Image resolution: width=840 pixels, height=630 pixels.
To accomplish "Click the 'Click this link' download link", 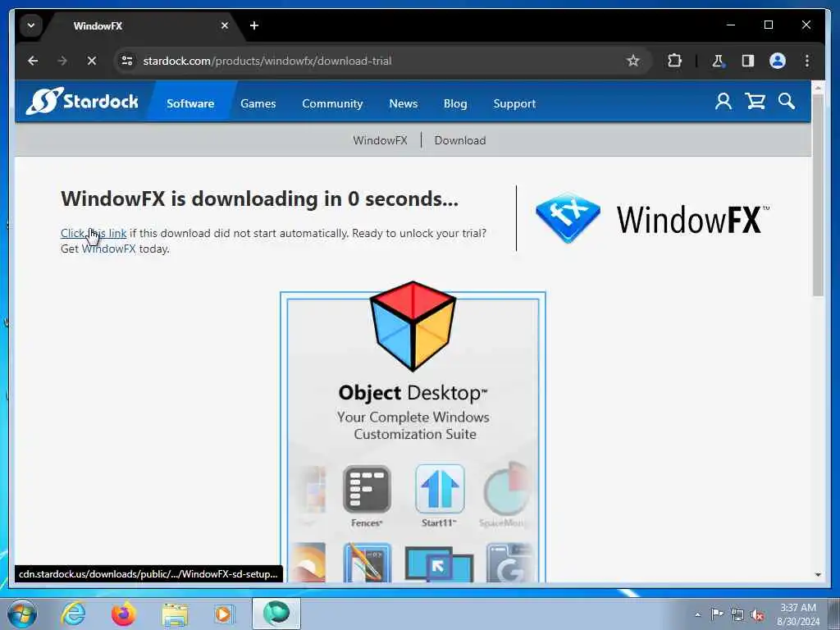I will (94, 233).
